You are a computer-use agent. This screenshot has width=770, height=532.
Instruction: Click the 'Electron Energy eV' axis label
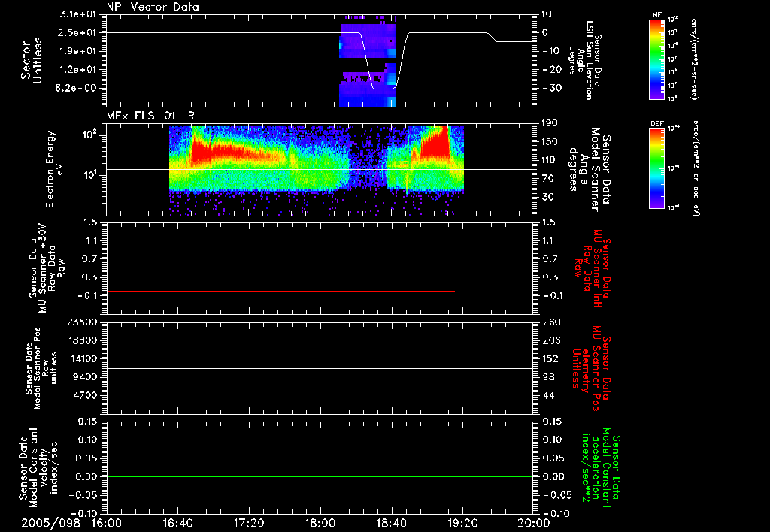click(55, 169)
